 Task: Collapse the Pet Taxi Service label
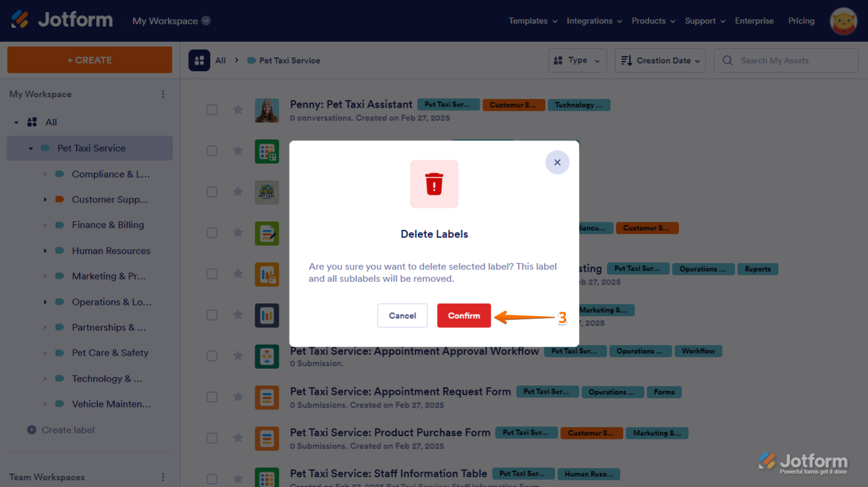coord(31,148)
